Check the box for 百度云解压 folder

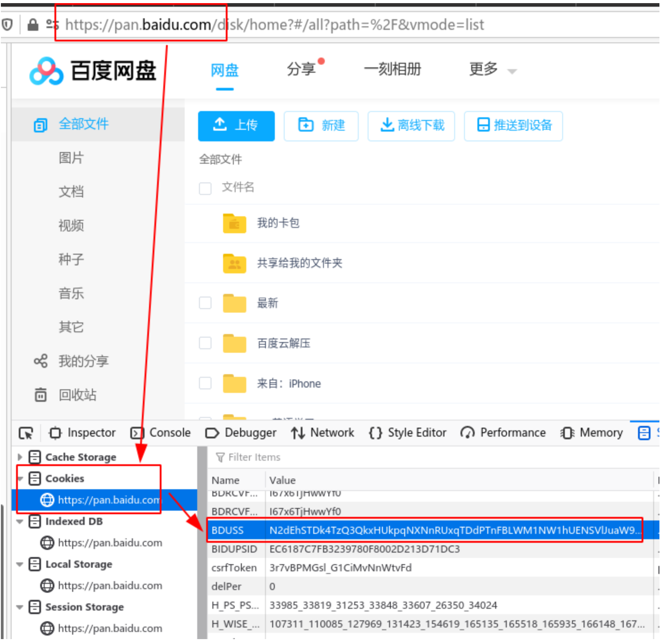point(205,343)
